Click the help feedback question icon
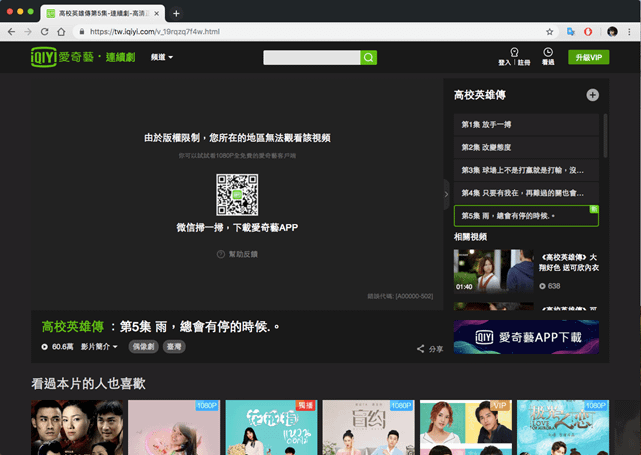The width and height of the screenshot is (641, 455). 221,254
